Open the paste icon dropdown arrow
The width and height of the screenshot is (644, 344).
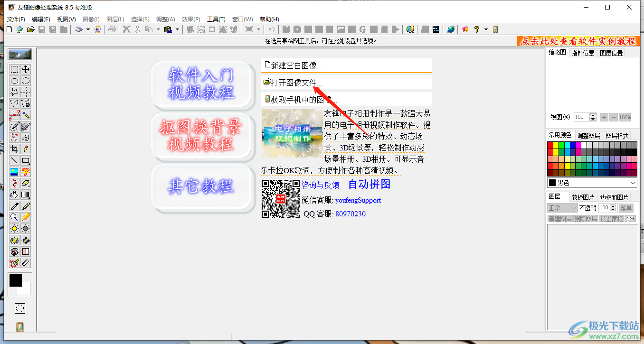[178, 29]
